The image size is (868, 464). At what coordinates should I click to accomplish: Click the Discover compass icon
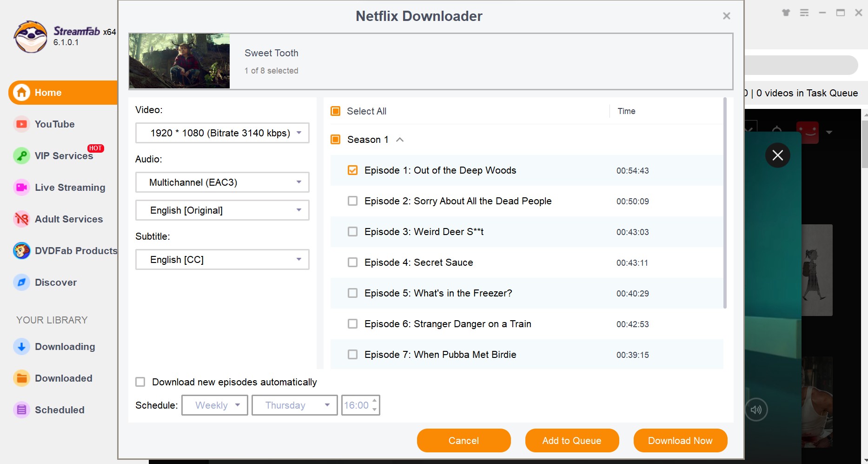(21, 282)
